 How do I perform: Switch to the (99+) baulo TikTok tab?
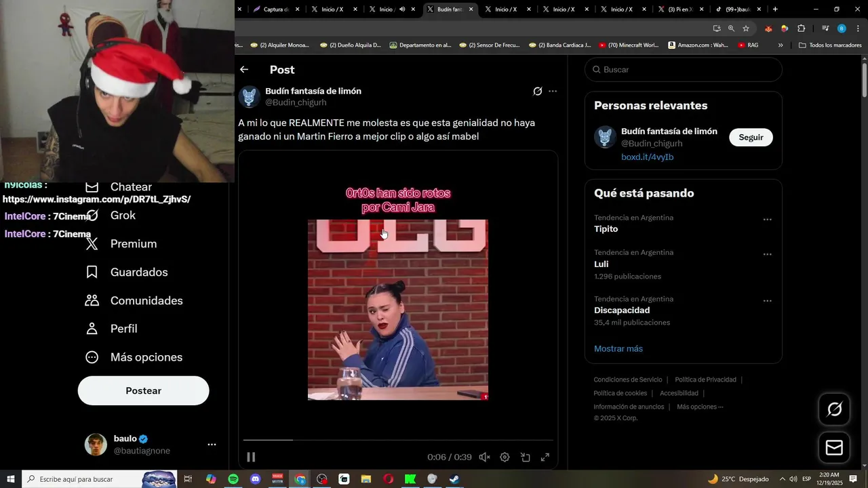[x=736, y=9]
